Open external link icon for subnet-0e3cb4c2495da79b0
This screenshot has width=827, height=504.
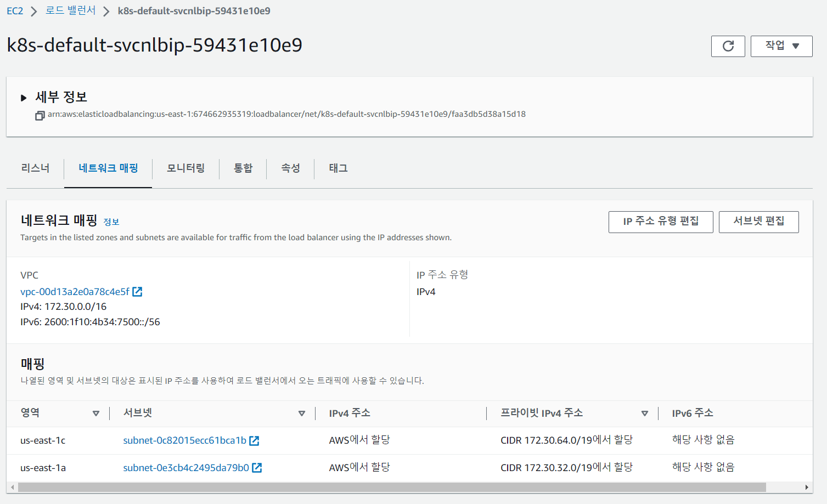click(257, 468)
